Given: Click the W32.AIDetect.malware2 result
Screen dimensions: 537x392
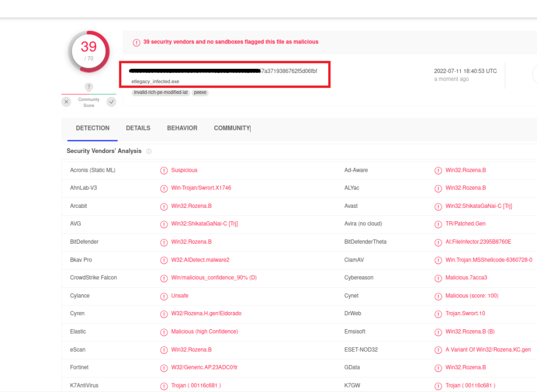Looking at the screenshot, I should [200, 260].
